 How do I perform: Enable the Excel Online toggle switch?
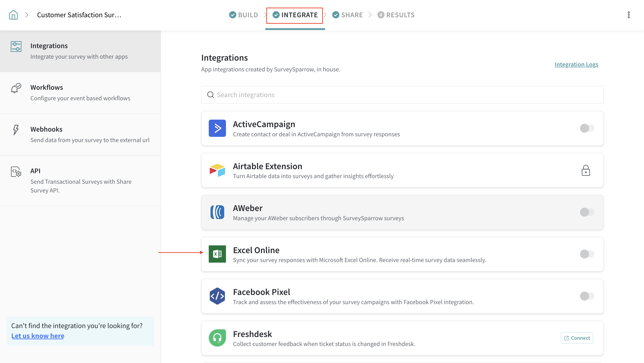click(587, 254)
